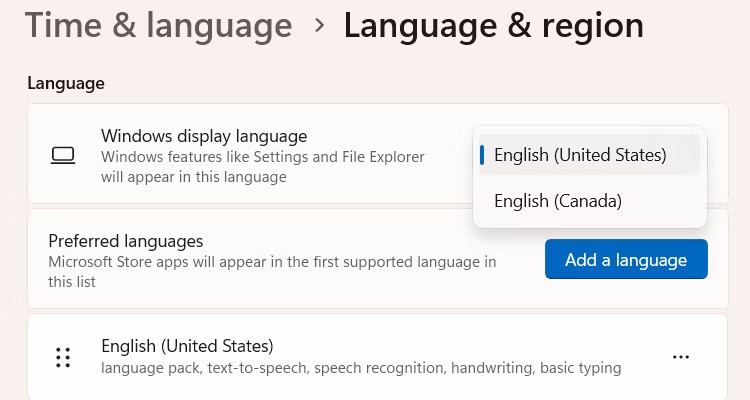
Task: Open the three-dot more options menu
Action: (x=681, y=357)
